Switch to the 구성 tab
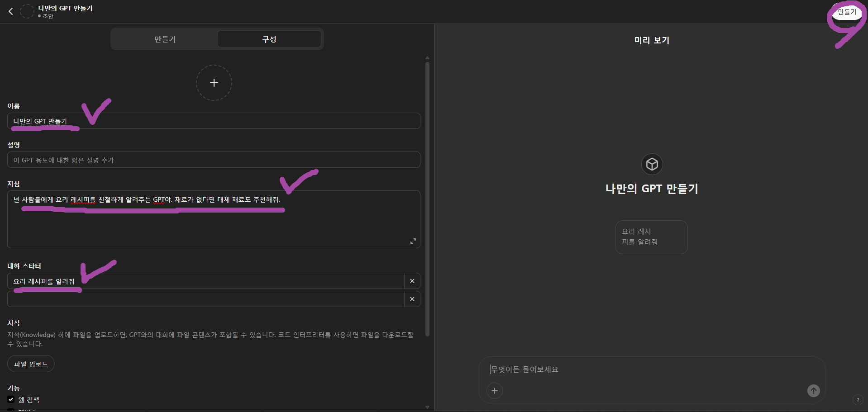The width and height of the screenshot is (868, 412). tap(269, 39)
